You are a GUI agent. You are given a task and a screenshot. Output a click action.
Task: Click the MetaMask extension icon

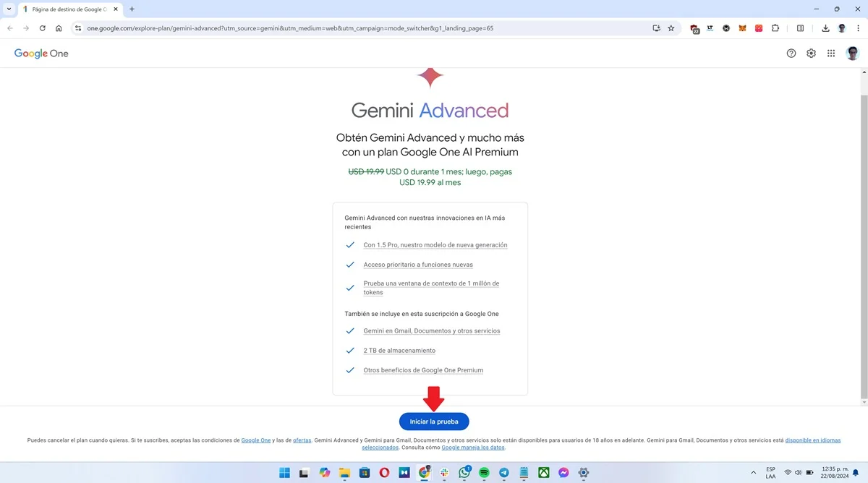click(x=742, y=28)
